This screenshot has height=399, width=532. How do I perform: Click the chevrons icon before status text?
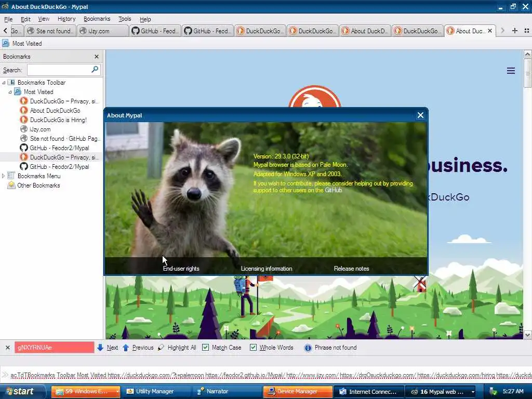(5, 375)
